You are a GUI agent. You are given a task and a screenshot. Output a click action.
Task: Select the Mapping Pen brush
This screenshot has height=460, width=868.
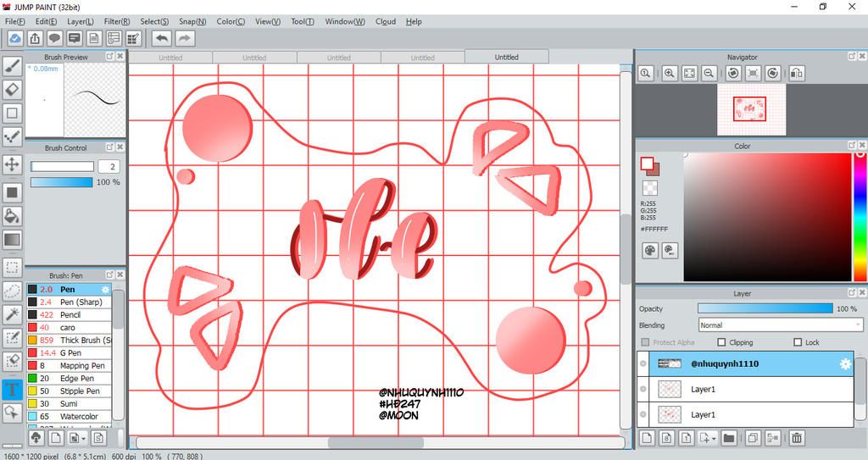(x=70, y=365)
